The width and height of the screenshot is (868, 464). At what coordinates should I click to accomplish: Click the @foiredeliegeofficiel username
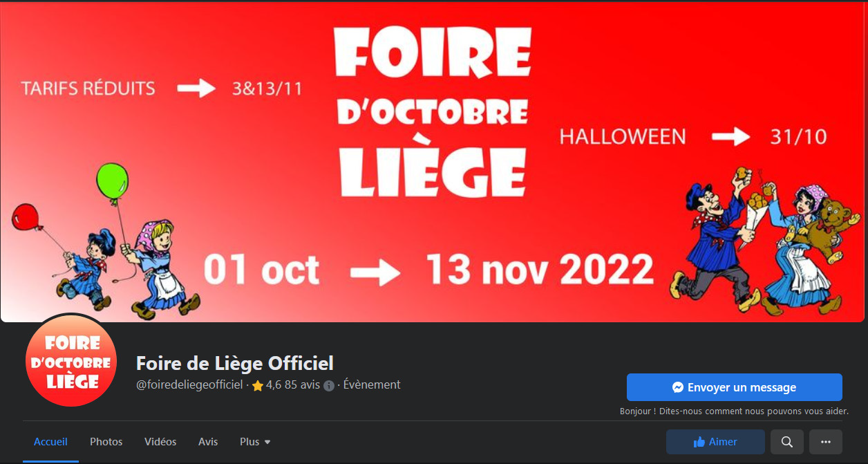tap(189, 385)
